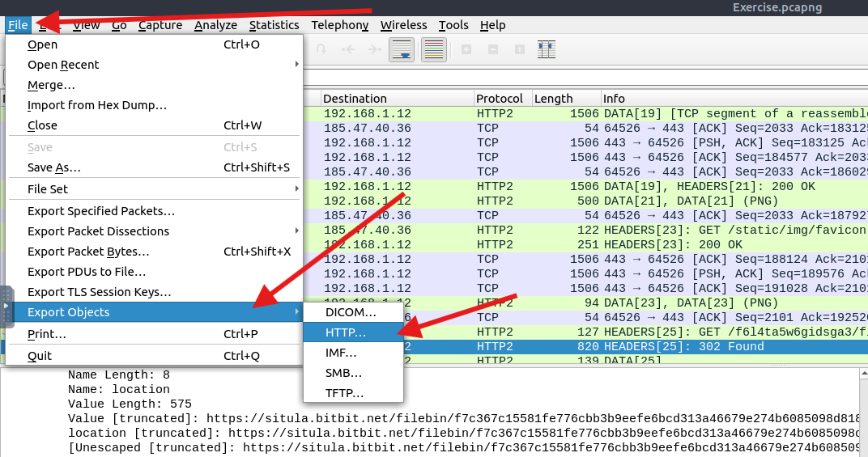
Task: Sort by the Destination column header
Action: pyautogui.click(x=397, y=99)
